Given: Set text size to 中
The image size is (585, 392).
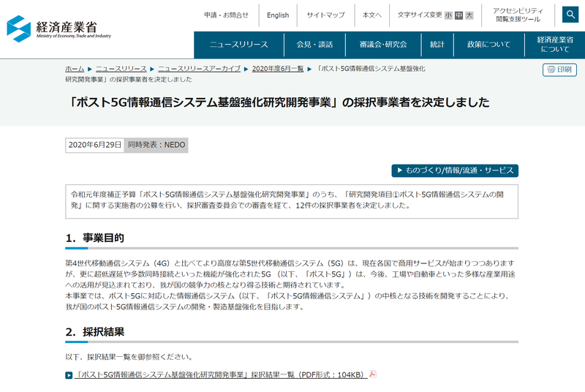Looking at the screenshot, I should [459, 15].
